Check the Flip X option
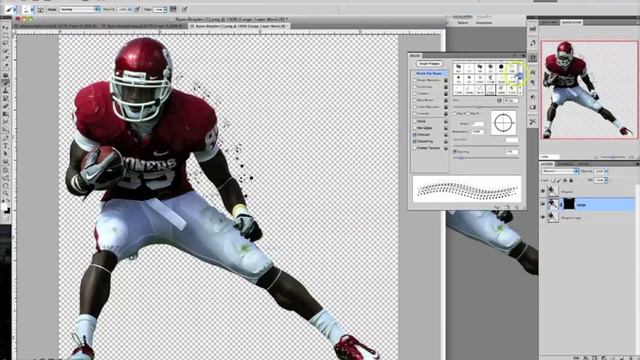 456,113
